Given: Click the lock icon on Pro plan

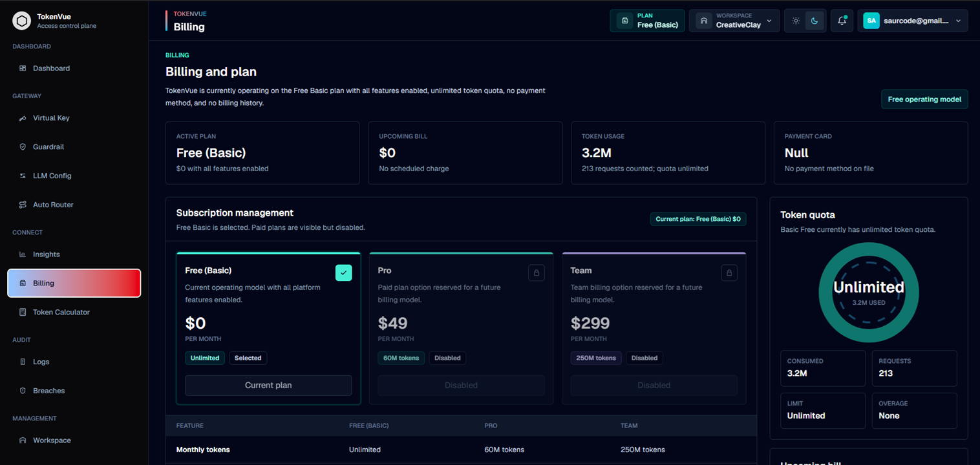Looking at the screenshot, I should tap(536, 273).
